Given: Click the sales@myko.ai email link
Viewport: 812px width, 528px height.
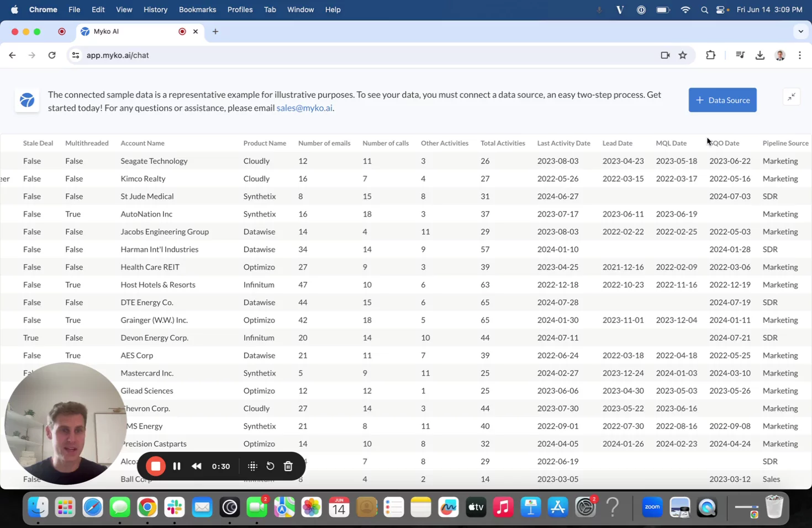Looking at the screenshot, I should tap(304, 108).
